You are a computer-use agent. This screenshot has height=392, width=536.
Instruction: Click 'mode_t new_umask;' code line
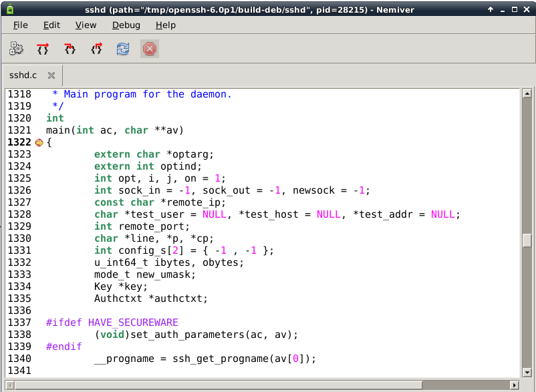click(145, 274)
